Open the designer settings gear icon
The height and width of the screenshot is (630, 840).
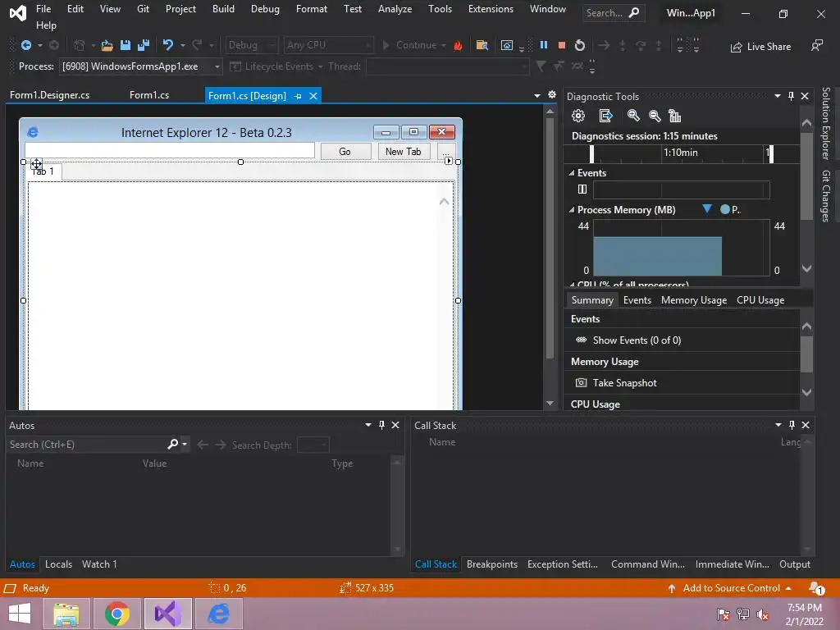552,95
